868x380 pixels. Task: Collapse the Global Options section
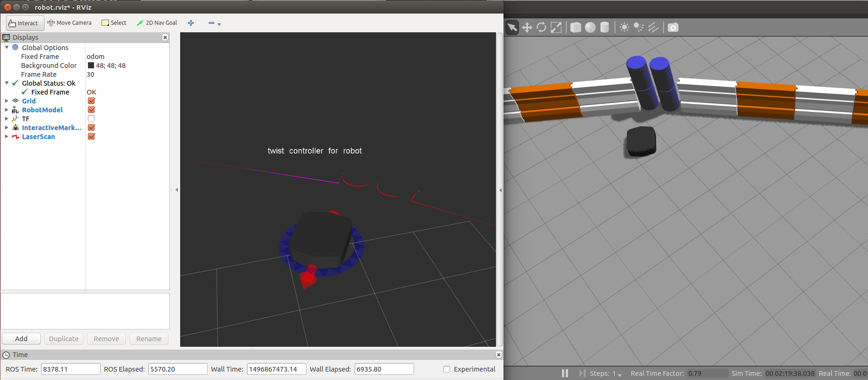click(7, 48)
